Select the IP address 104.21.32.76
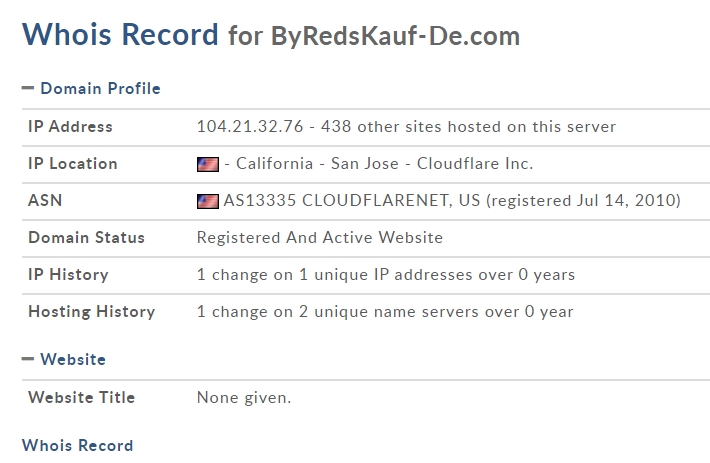Screen dimensions: 710x463 pos(250,127)
